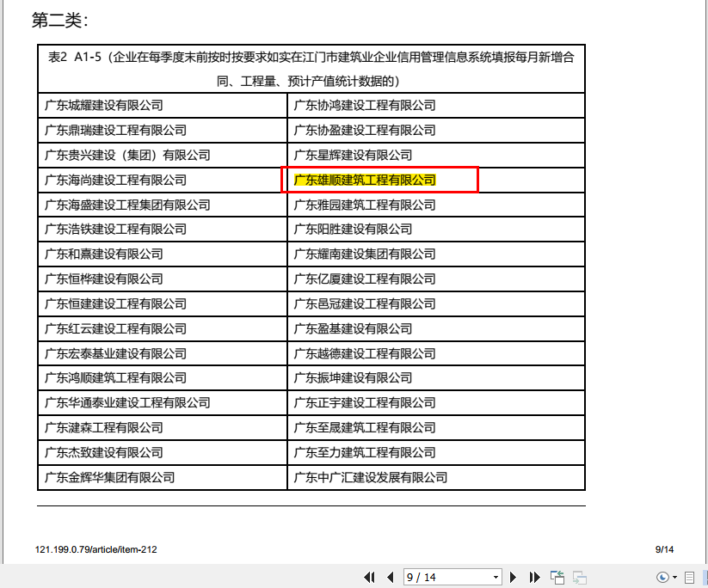The height and width of the screenshot is (588, 708).
Task: Click the cell 广东贵兴建设（集团）有限公司
Action: 163,156
